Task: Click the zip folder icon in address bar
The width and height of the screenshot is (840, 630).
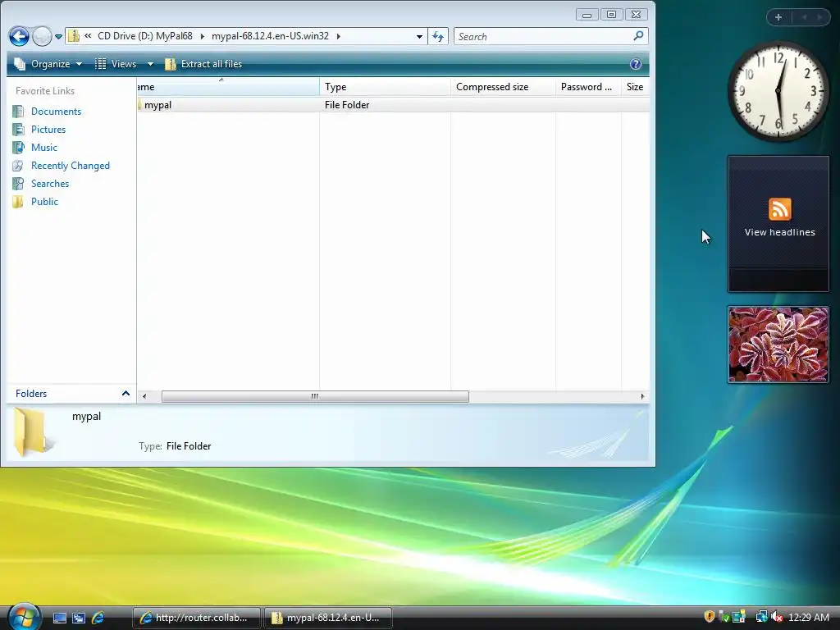Action: [x=74, y=36]
